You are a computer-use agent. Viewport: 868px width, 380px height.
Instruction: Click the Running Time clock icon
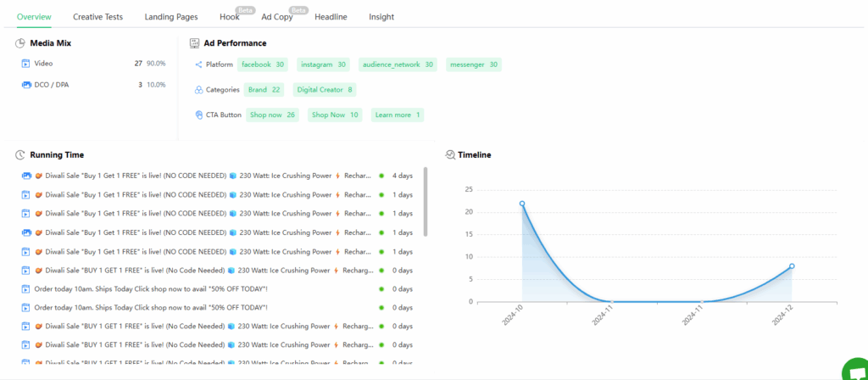coord(20,155)
